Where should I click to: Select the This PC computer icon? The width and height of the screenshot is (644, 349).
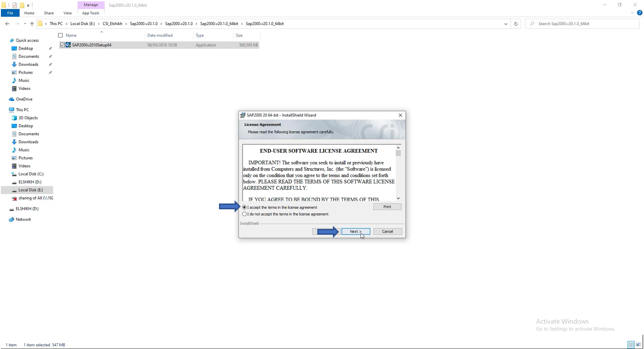pos(12,110)
